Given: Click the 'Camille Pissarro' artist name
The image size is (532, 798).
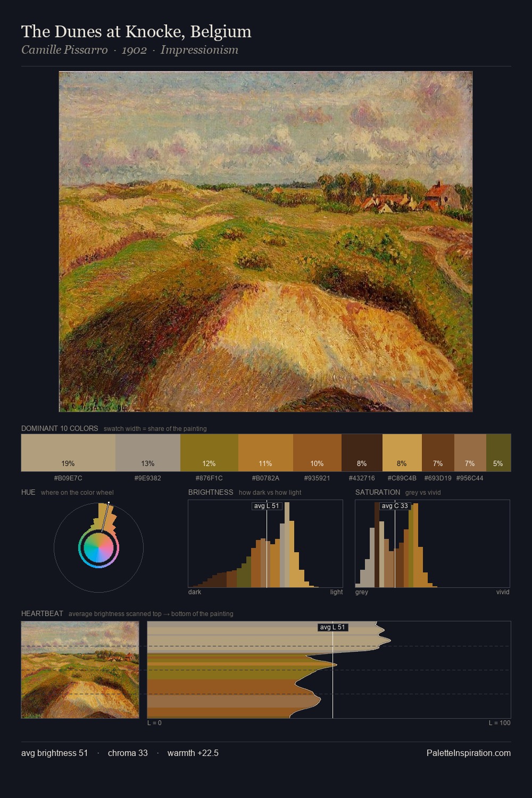Looking at the screenshot, I should (x=64, y=50).
